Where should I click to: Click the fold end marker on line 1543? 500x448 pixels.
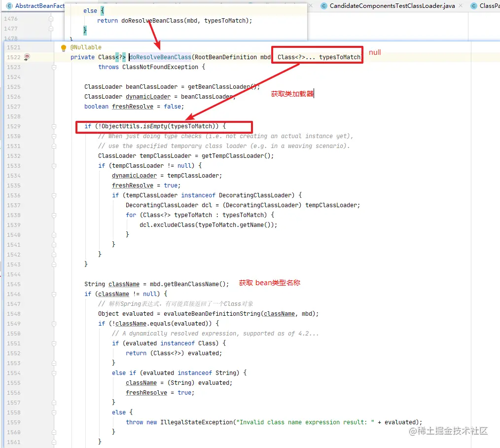[54, 265]
